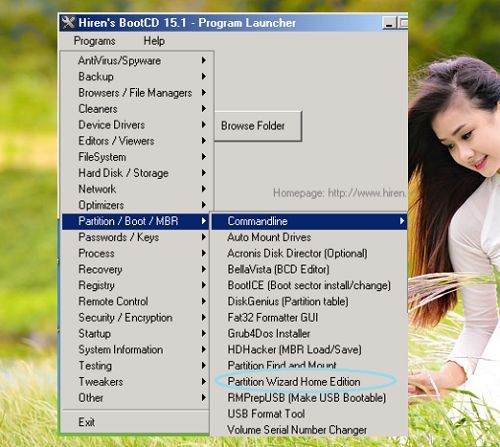Open the Editors / Viewers submenu
The image size is (500, 447).
click(135, 141)
